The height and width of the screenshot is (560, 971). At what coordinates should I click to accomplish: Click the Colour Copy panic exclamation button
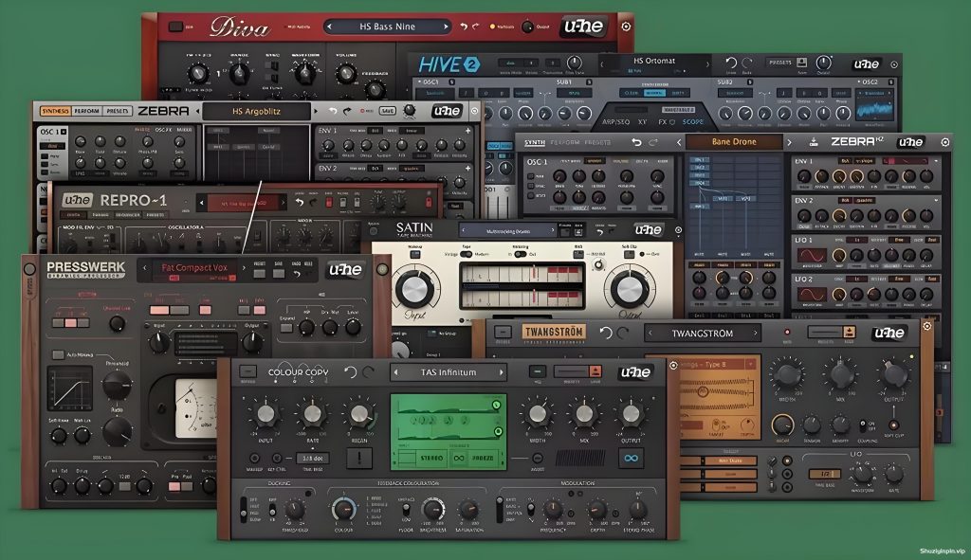click(x=359, y=459)
